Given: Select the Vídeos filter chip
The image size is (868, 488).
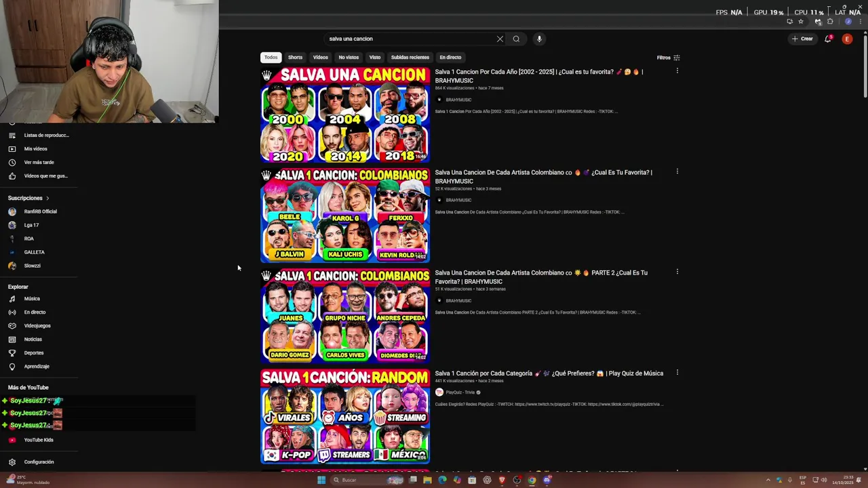Looking at the screenshot, I should click(x=321, y=58).
